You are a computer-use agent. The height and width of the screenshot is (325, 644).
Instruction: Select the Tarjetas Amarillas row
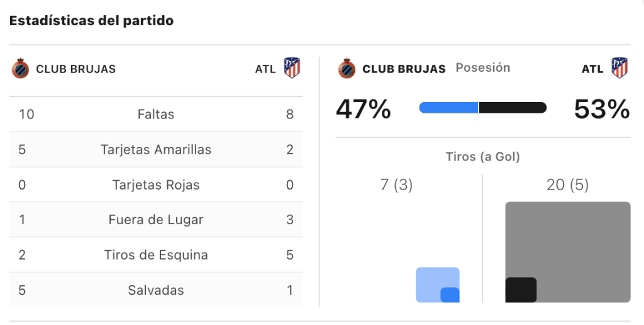point(156,149)
